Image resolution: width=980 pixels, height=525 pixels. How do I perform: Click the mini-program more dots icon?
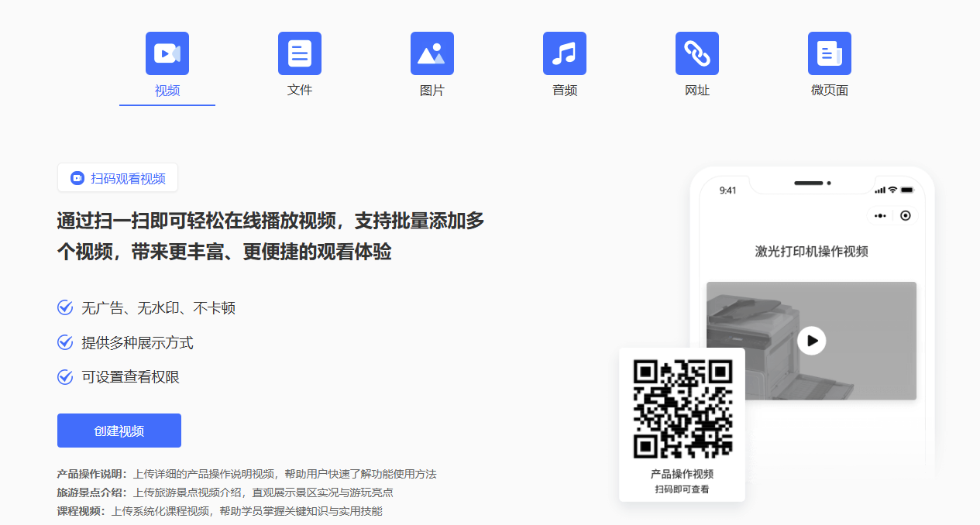coord(880,216)
